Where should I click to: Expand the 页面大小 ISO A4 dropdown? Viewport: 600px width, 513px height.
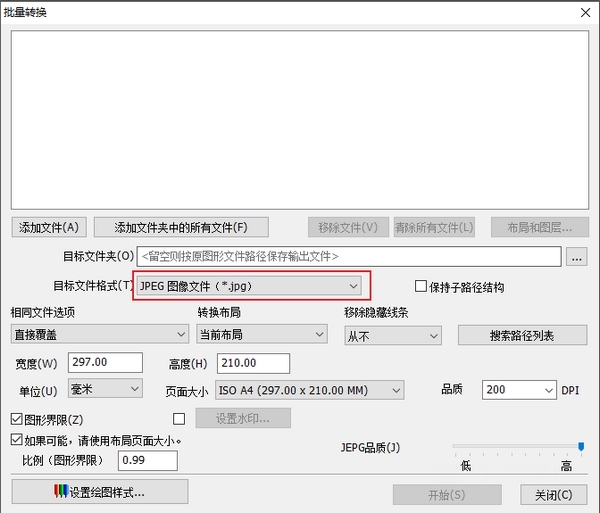tap(310, 390)
